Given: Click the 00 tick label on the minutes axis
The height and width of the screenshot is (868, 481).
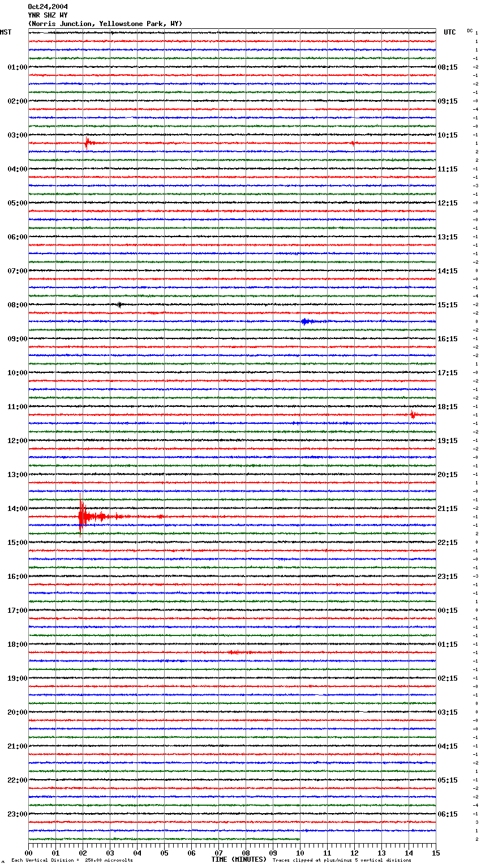Looking at the screenshot, I should [x=29, y=853].
